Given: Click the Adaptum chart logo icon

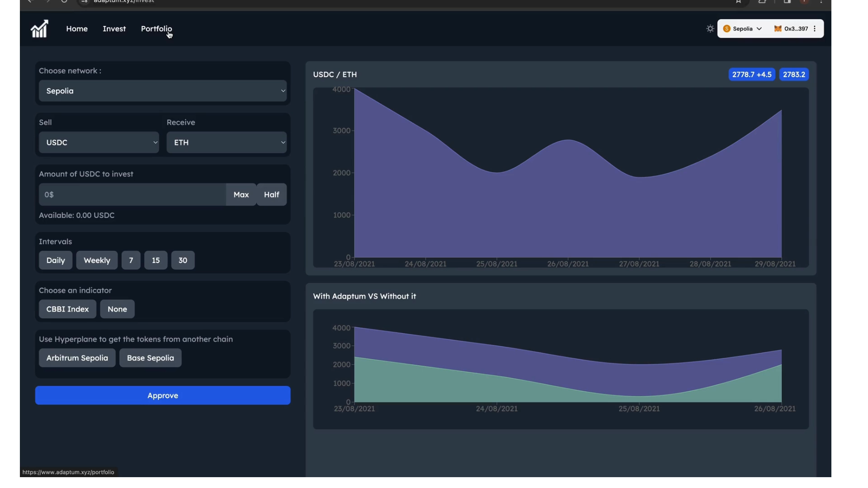Looking at the screenshot, I should 39,29.
